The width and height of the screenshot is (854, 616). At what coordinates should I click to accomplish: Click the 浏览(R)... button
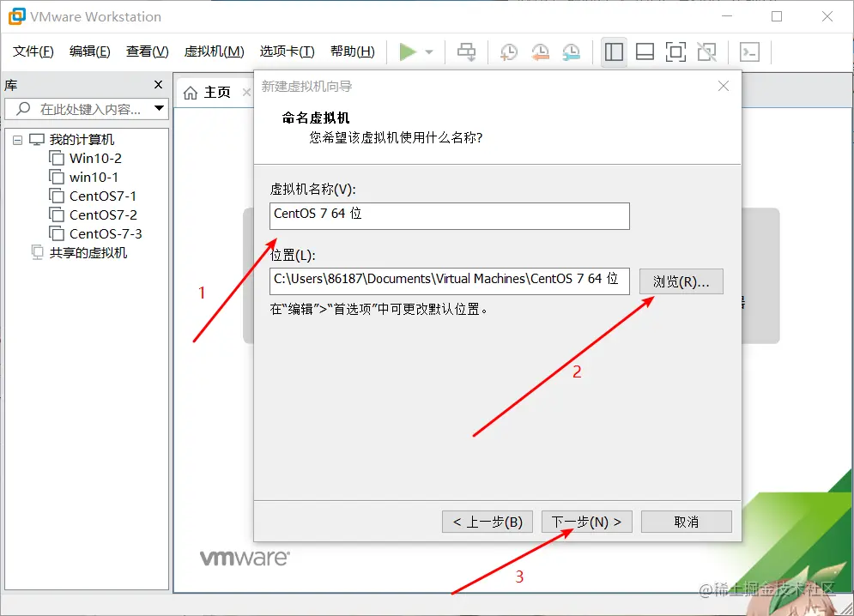pyautogui.click(x=681, y=281)
